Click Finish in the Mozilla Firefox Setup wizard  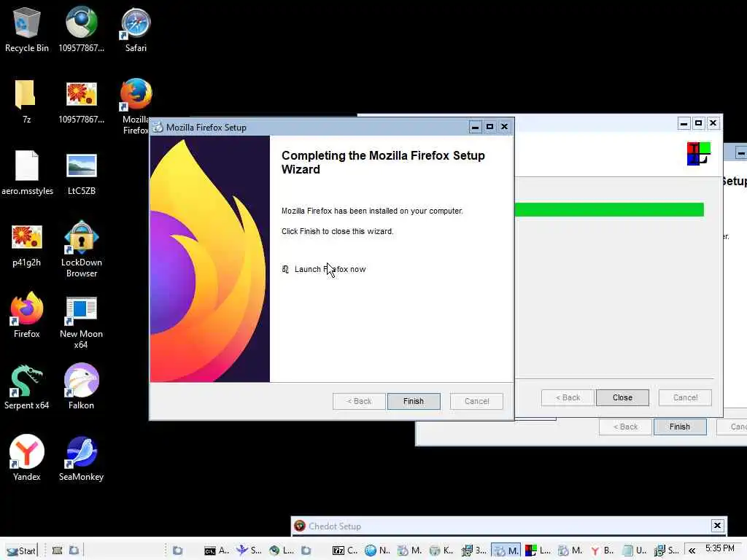[x=414, y=402]
